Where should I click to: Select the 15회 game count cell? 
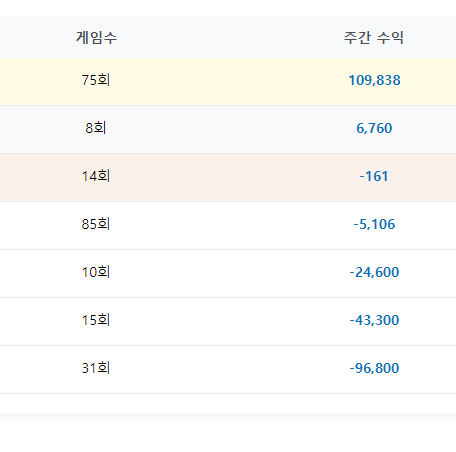click(x=96, y=320)
